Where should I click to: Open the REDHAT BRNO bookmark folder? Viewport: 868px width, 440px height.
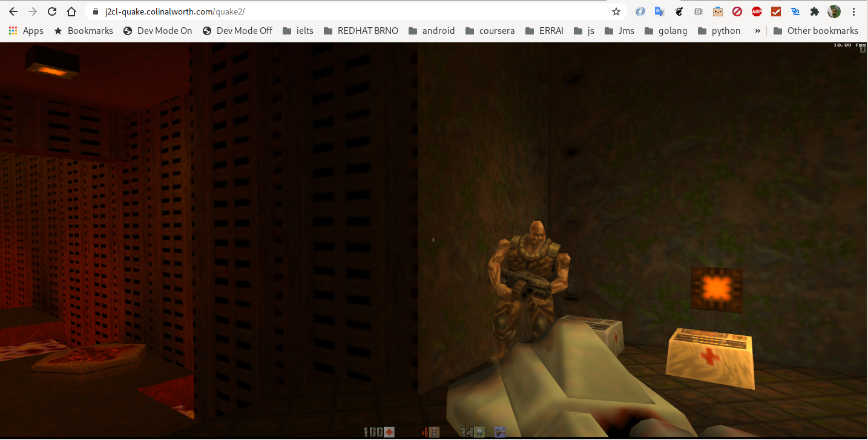point(361,31)
